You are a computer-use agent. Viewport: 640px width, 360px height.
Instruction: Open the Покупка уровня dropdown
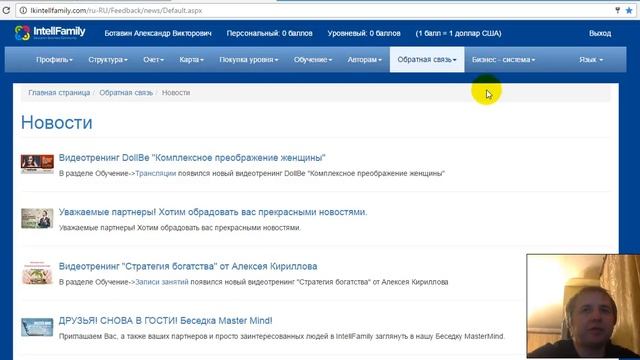click(x=249, y=60)
